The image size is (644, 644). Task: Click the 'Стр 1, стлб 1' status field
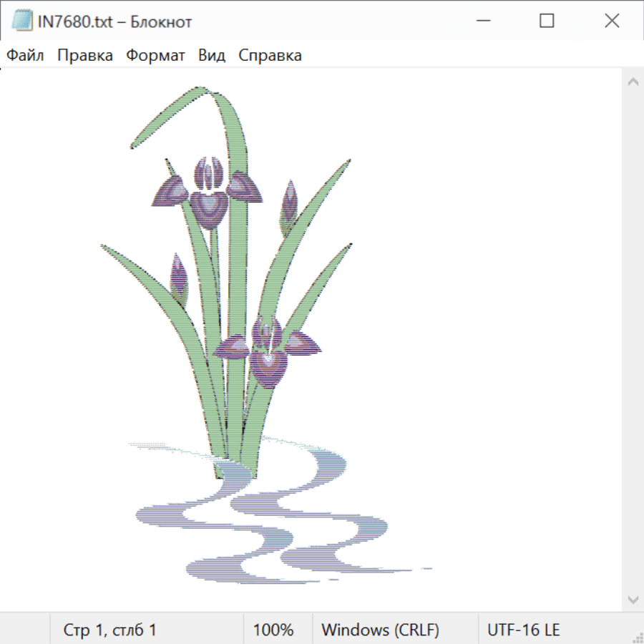[x=110, y=630]
